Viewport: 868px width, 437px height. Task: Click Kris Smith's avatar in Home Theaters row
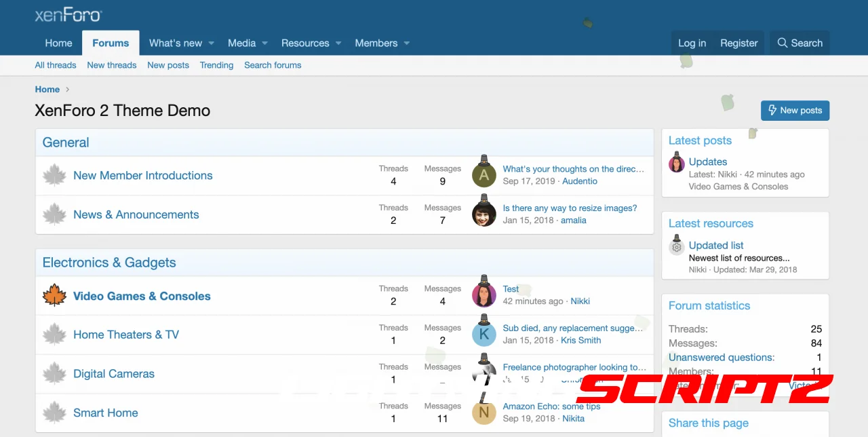[484, 334]
